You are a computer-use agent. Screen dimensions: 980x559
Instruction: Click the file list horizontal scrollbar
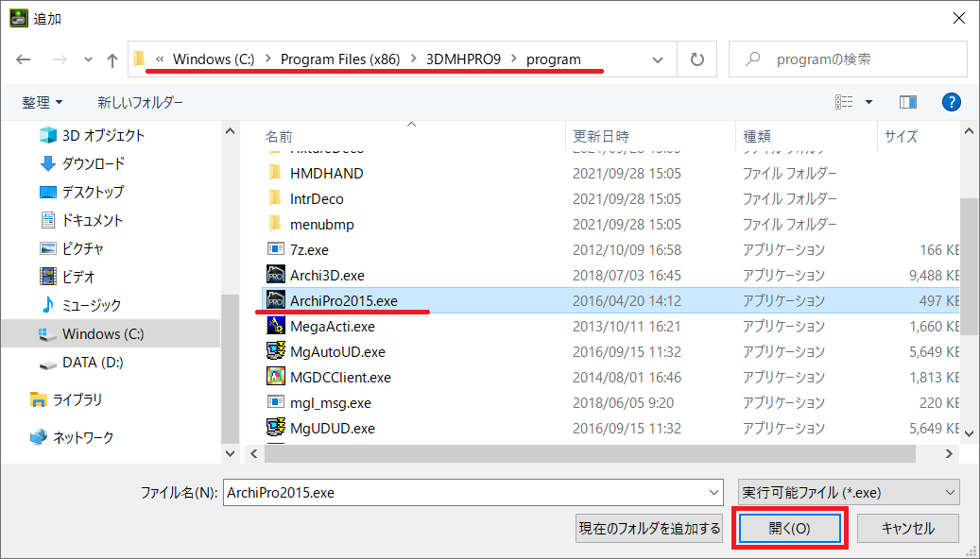point(590,453)
